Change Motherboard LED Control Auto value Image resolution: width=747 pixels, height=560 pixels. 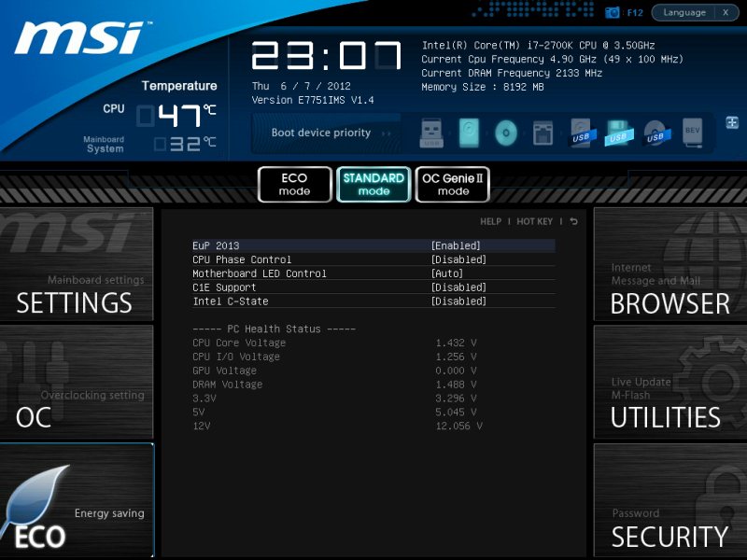(447, 273)
